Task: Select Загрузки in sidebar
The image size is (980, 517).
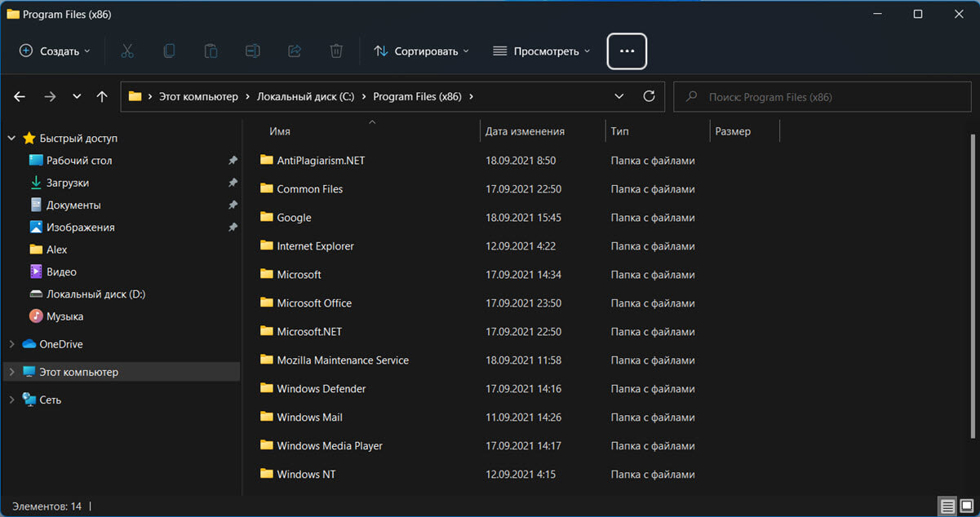Action: pos(68,183)
